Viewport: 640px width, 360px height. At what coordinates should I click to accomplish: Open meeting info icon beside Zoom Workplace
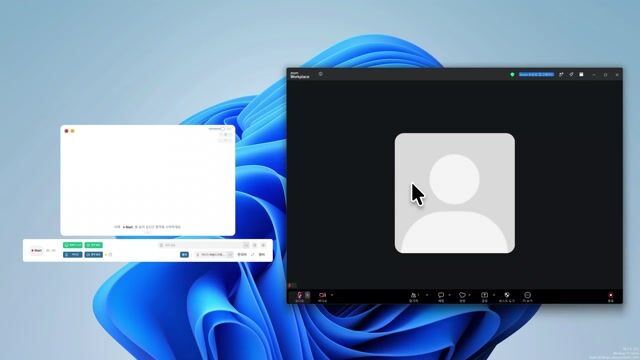click(x=320, y=74)
